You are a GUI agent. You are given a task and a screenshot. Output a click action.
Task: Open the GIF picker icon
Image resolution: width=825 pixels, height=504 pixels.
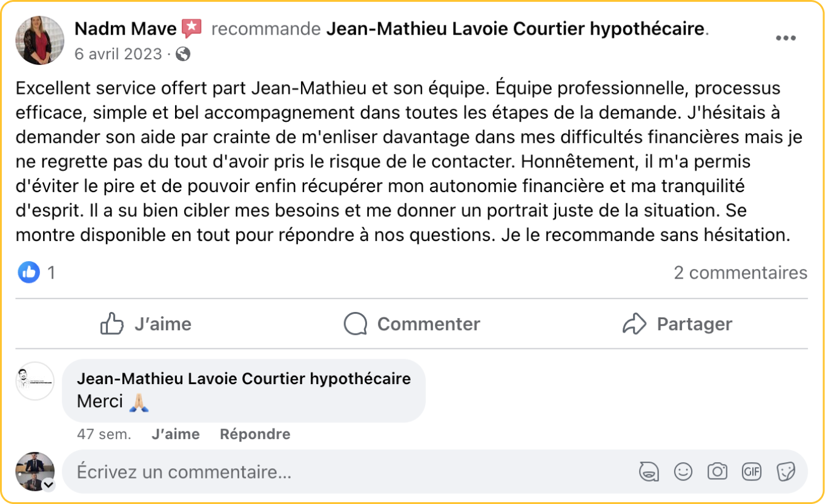tap(752, 472)
